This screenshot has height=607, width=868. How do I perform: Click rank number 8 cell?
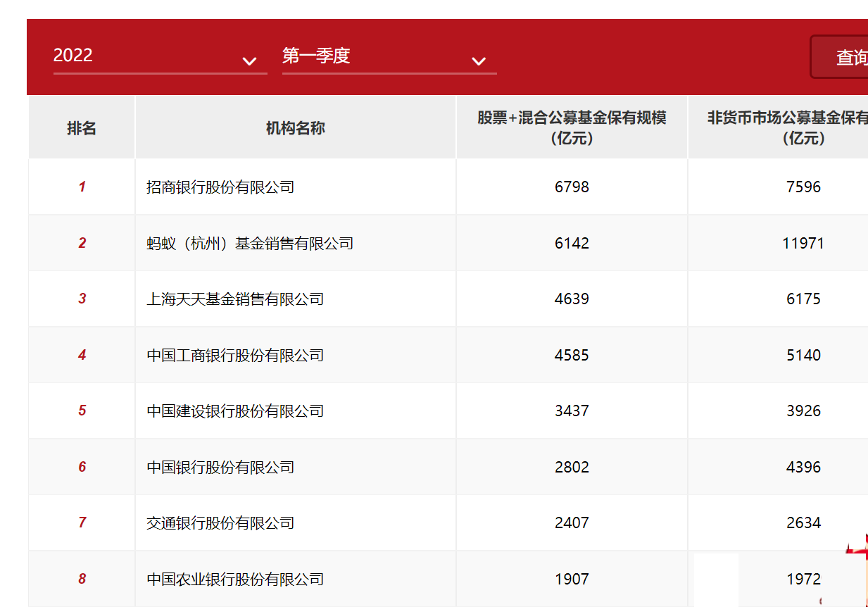coord(82,579)
